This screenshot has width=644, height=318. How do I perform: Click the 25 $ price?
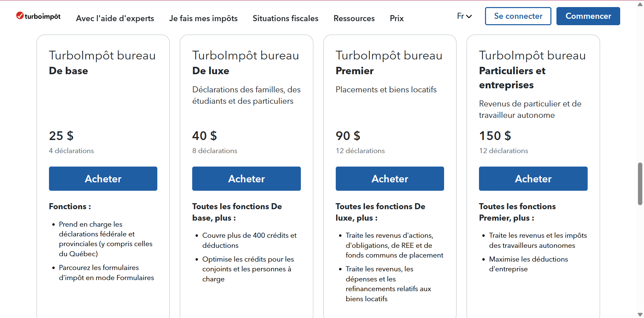point(61,136)
